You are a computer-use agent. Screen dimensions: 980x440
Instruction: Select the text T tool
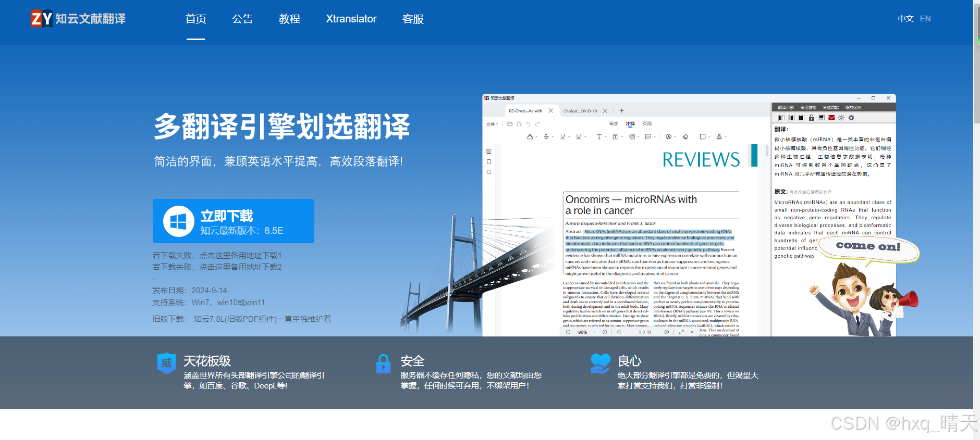pos(599,136)
